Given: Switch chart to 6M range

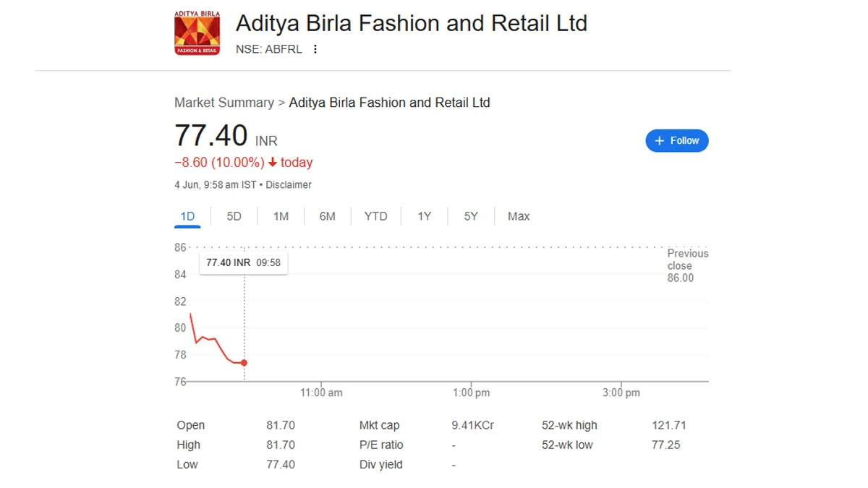Looking at the screenshot, I should pyautogui.click(x=328, y=216).
